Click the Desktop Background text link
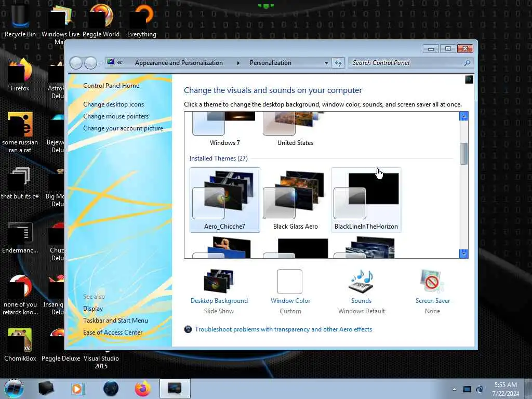This screenshot has height=399, width=532. [x=219, y=301]
